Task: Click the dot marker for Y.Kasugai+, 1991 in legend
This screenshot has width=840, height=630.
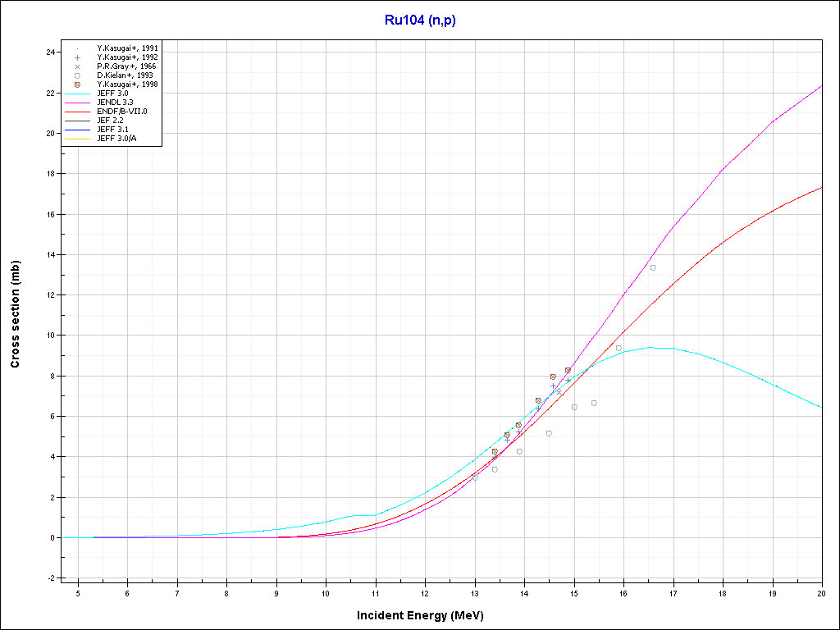Action: (x=77, y=48)
